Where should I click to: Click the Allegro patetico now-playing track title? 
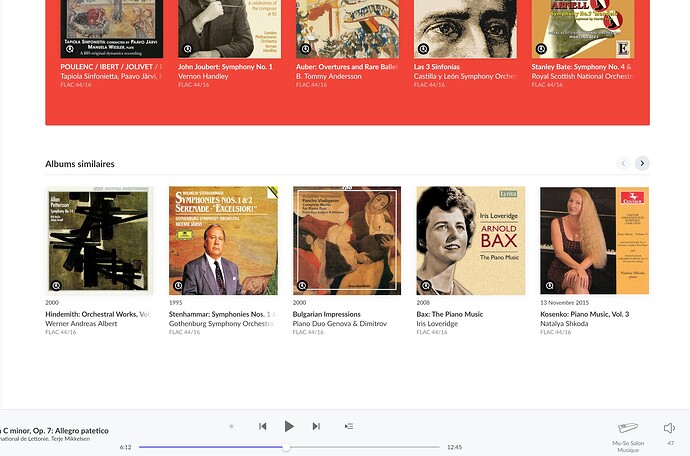55,430
